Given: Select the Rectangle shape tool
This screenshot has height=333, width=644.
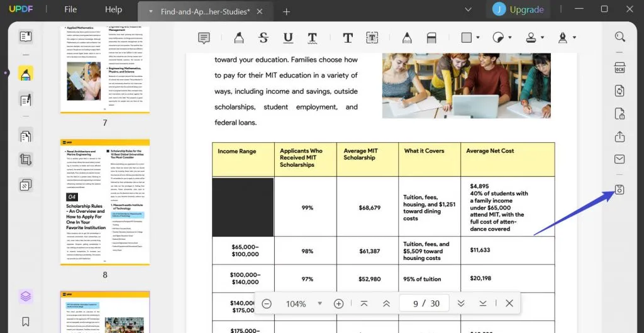Looking at the screenshot, I should click(x=467, y=38).
